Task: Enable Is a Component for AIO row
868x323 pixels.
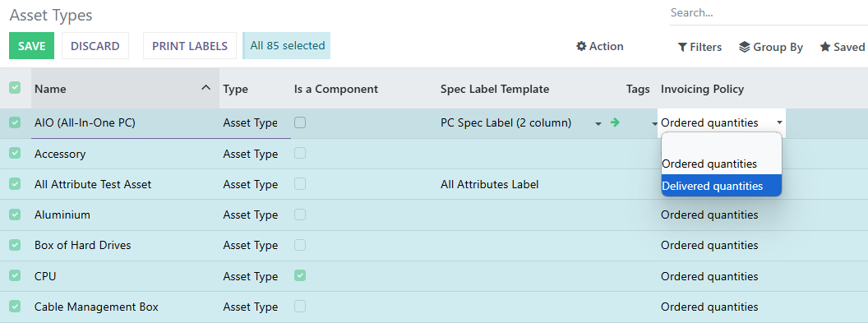Action: coord(300,122)
